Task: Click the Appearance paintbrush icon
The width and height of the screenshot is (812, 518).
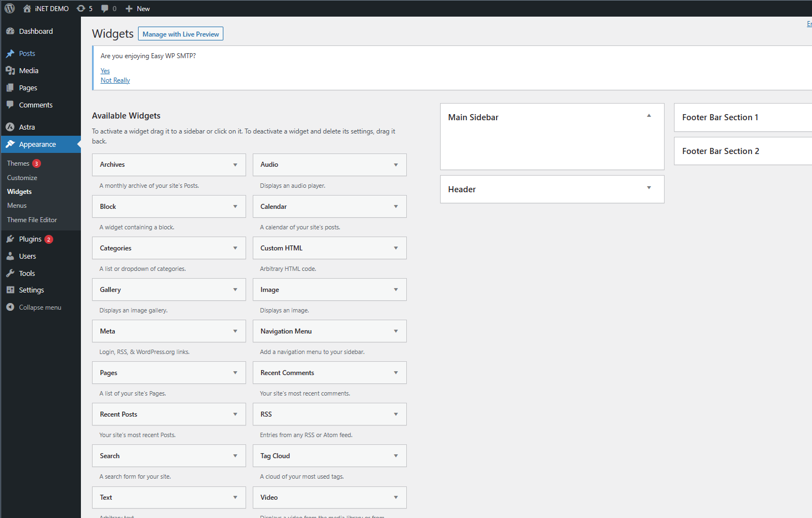Action: click(x=10, y=144)
